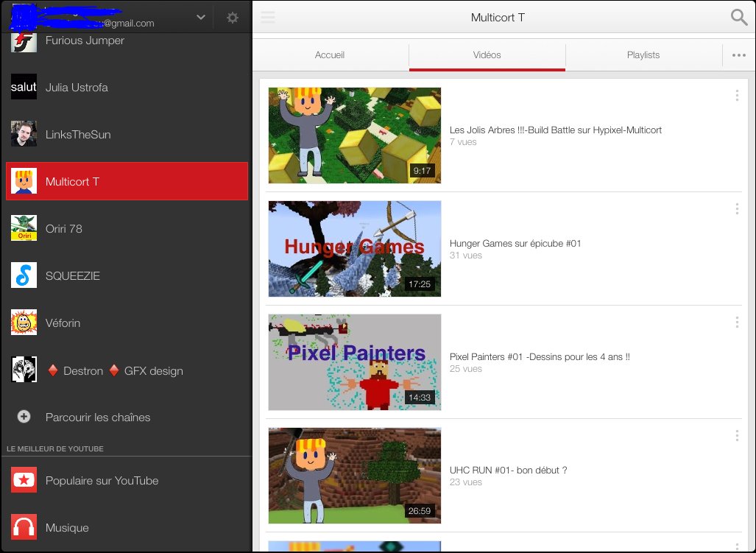Open UHC RUN #01 bon début title
The height and width of the screenshot is (553, 756).
coord(508,470)
